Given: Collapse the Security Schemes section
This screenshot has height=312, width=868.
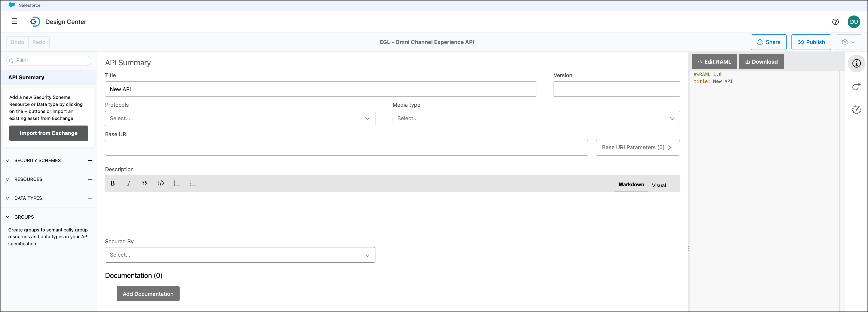Looking at the screenshot, I should [x=8, y=161].
